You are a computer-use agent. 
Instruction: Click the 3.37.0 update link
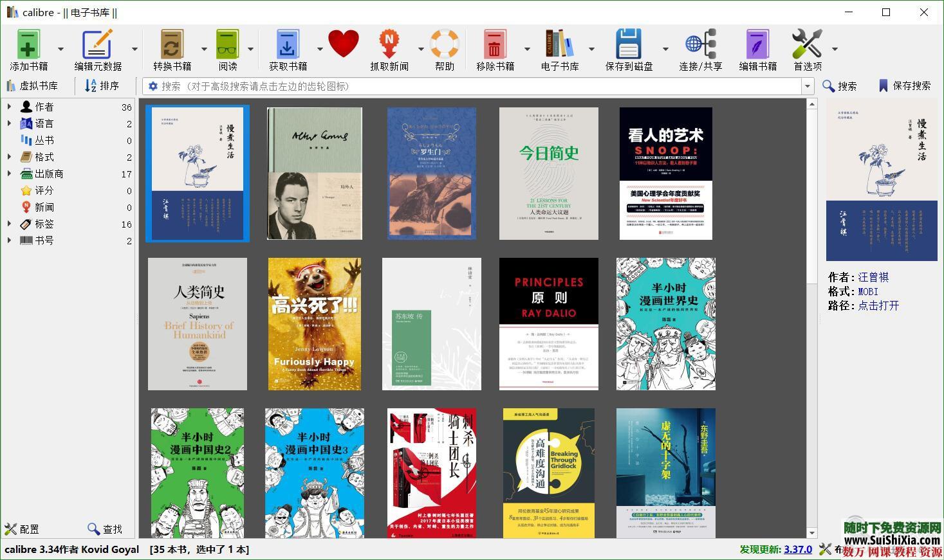click(797, 549)
